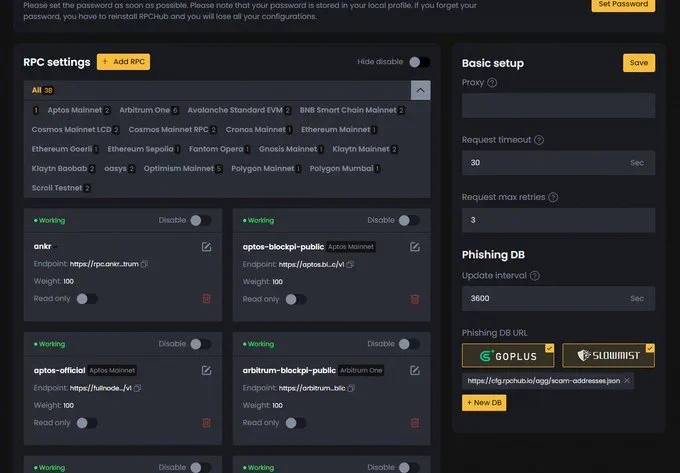
Task: Delete the arbitrum-blockpi-public RPC entry
Action: pos(415,422)
